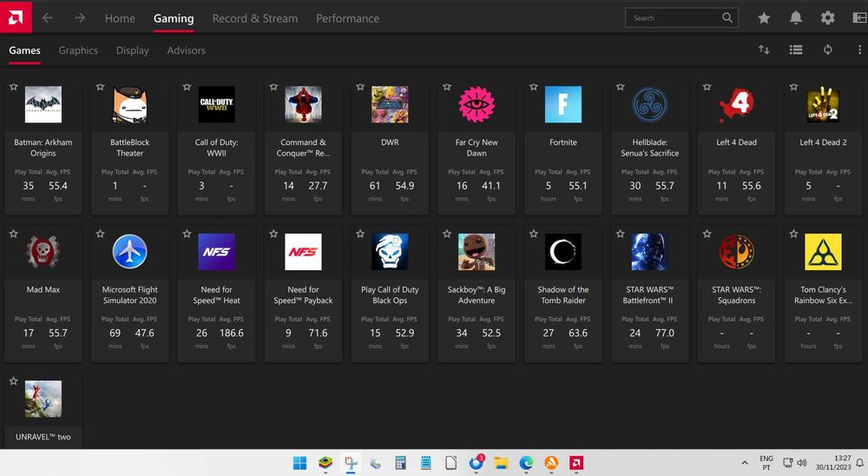868x476 pixels.
Task: Toggle favorite star on Shadow of the Tomb Raider
Action: pos(534,234)
